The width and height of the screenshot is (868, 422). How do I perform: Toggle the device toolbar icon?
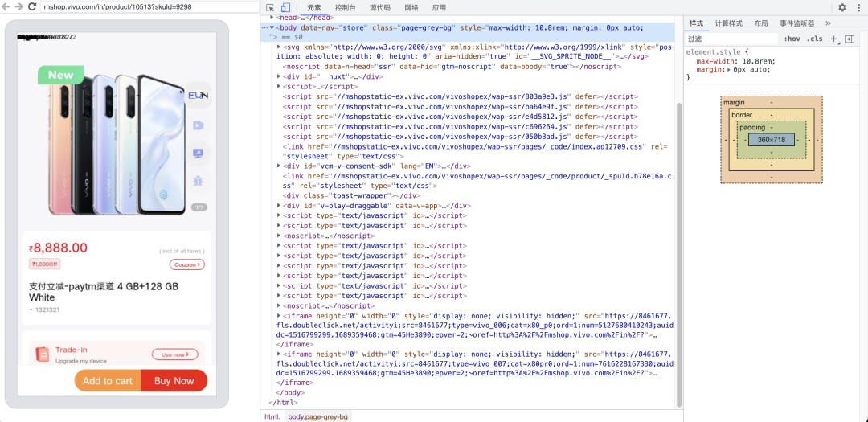[x=285, y=8]
